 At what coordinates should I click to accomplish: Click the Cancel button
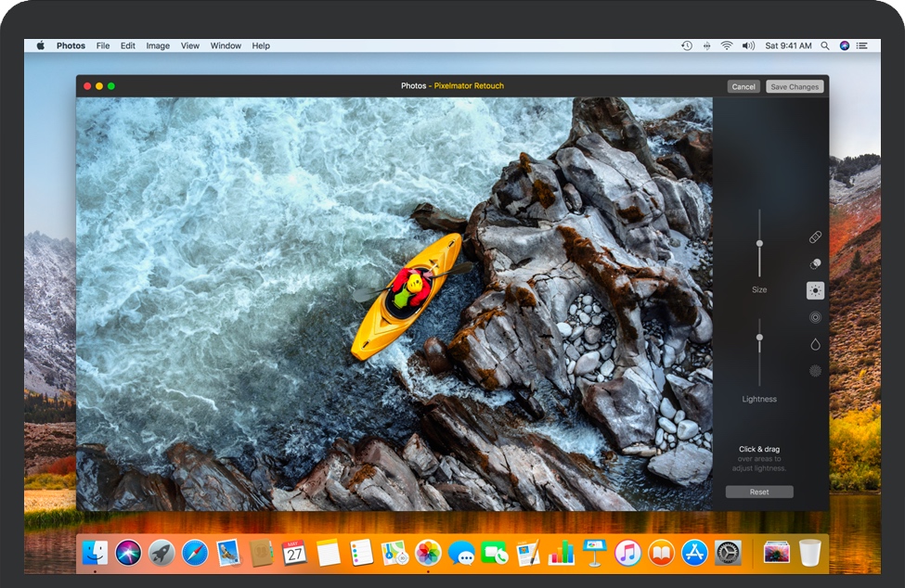tap(743, 86)
